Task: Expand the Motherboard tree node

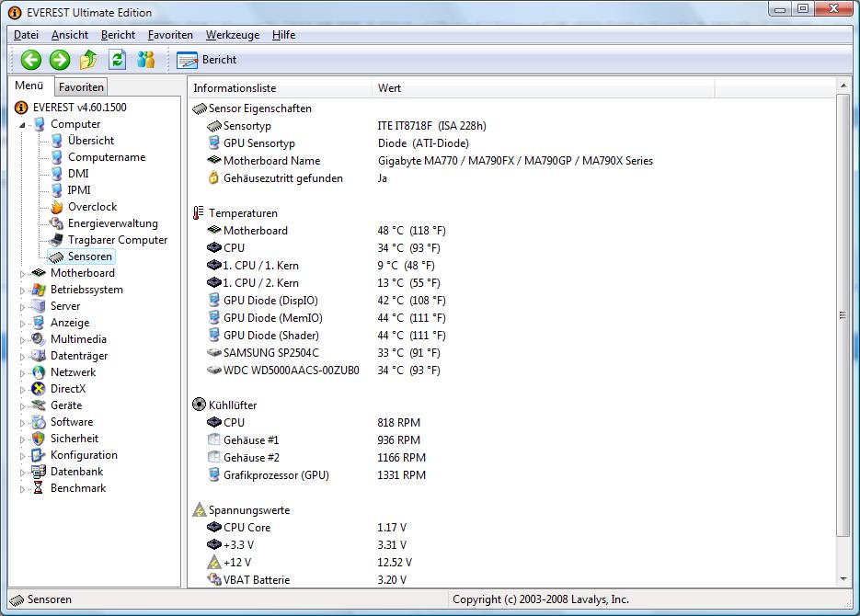Action: point(22,273)
